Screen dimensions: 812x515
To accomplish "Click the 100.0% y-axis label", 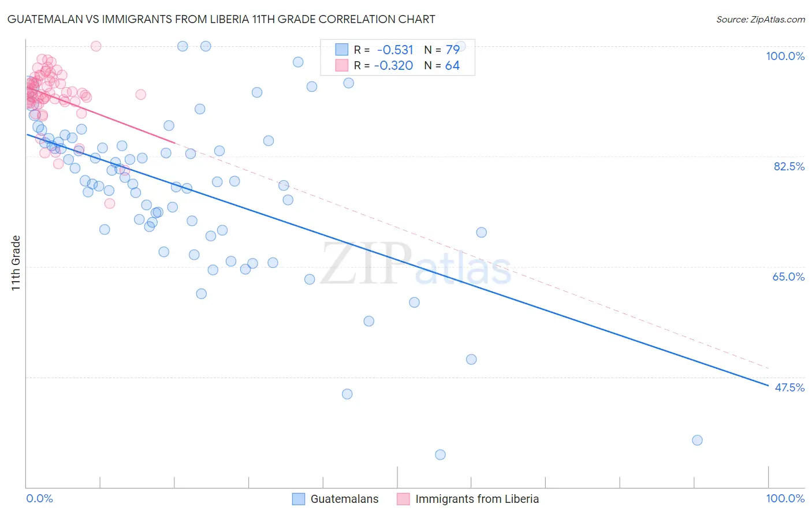I will [785, 56].
